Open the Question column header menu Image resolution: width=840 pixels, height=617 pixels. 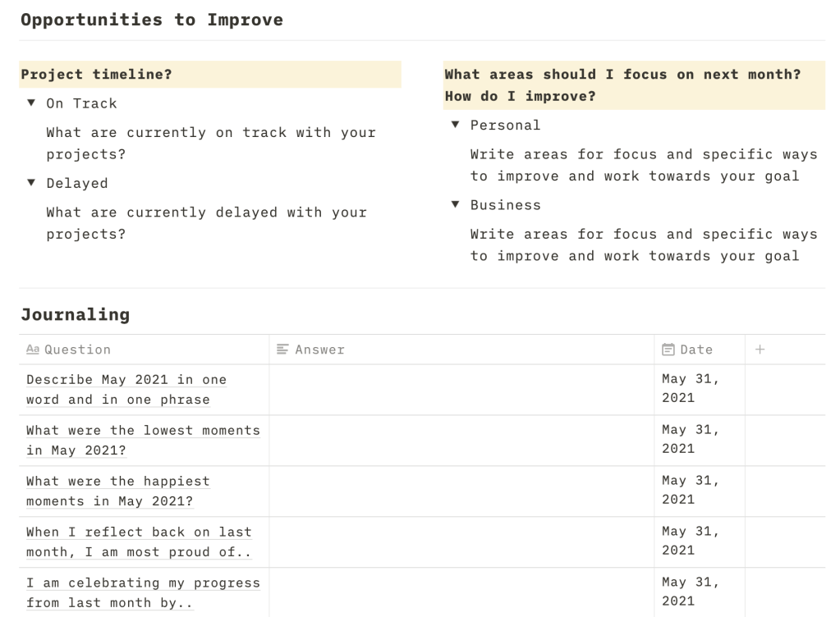pyautogui.click(x=77, y=350)
